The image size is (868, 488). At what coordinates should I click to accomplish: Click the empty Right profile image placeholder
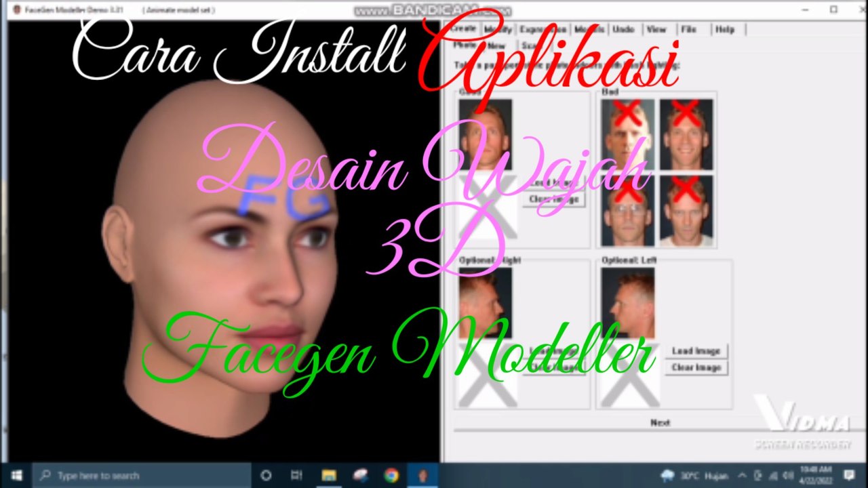coord(486,374)
